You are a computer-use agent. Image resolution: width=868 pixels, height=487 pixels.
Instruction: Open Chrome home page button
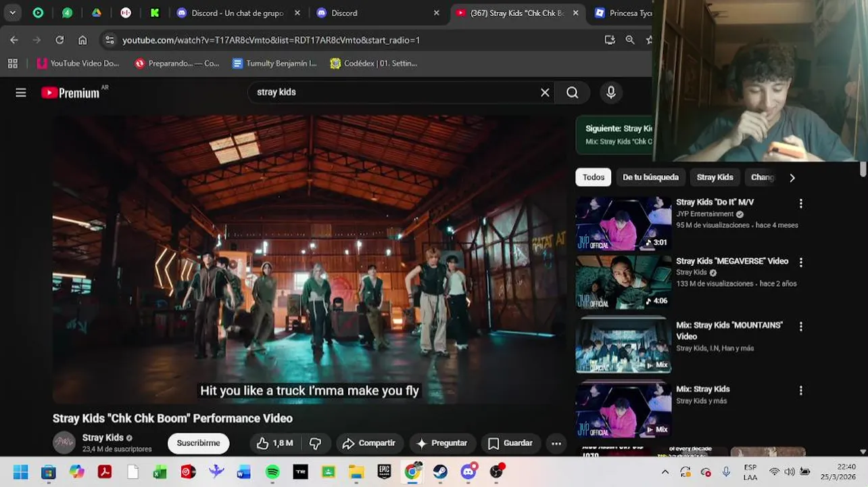tap(82, 40)
